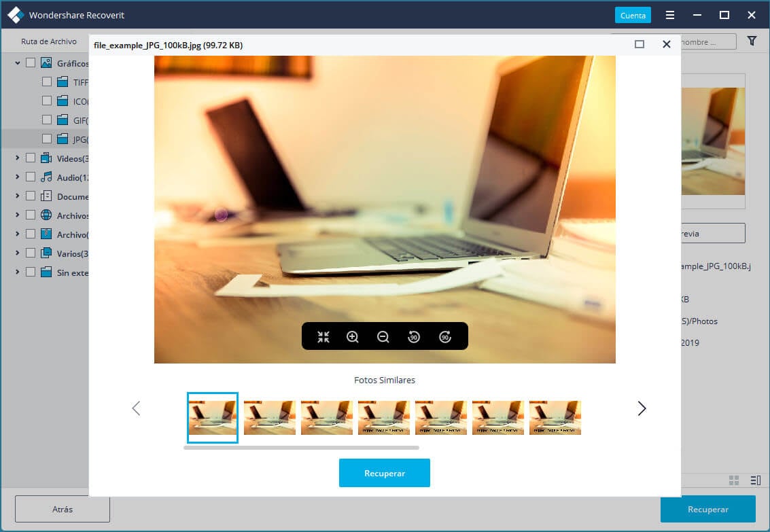Expand the Documents tree node
The height and width of the screenshot is (532, 770).
point(18,196)
